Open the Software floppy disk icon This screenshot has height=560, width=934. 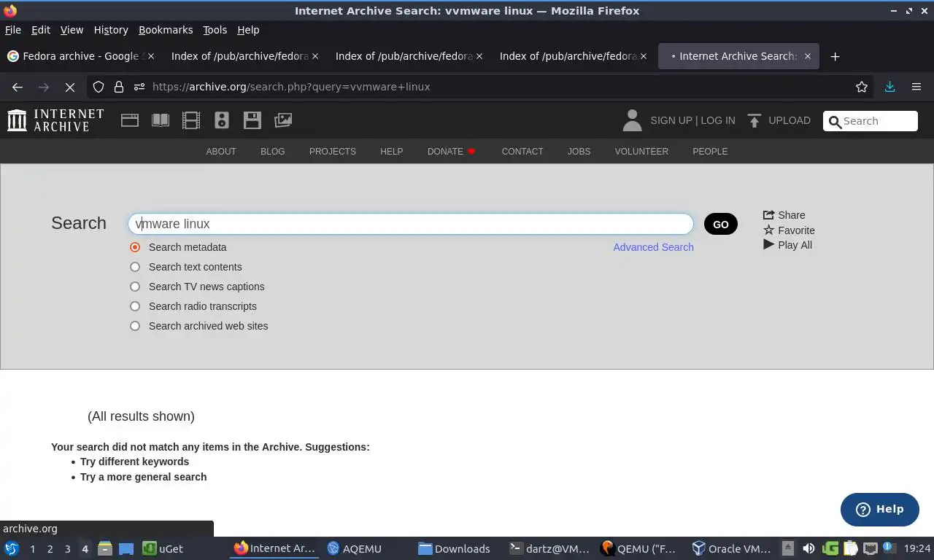(x=252, y=120)
